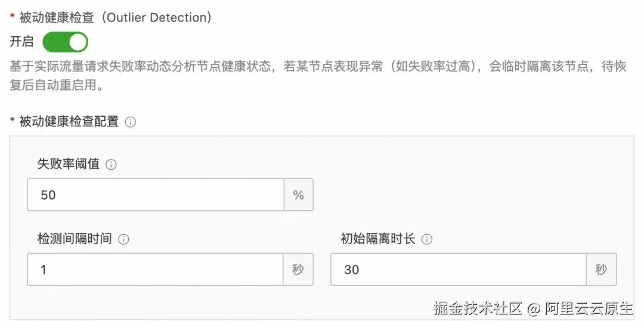Click the 检测间隔时间 field label
The image size is (644, 327).
pyautogui.click(x=75, y=239)
